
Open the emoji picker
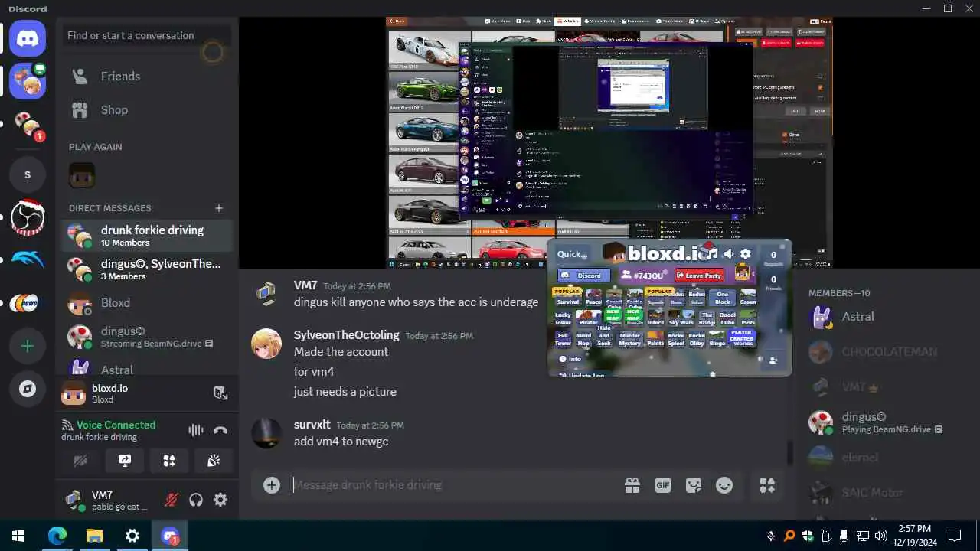point(724,485)
